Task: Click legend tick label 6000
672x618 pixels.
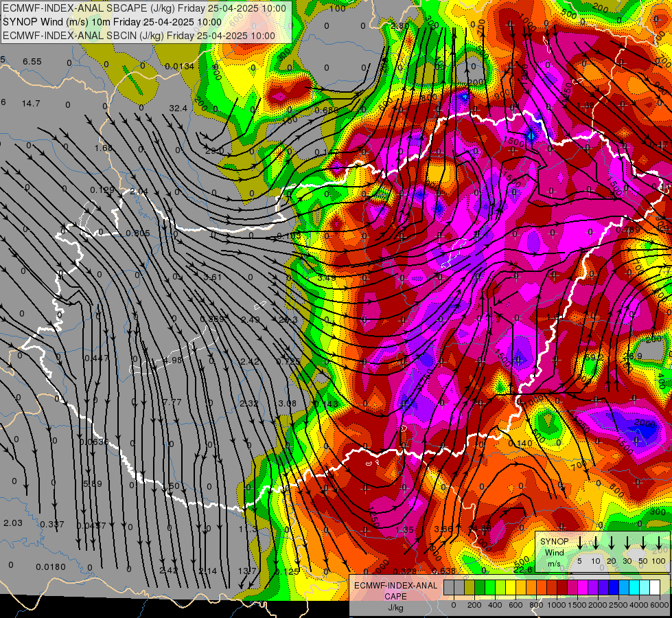Action: tap(660, 605)
